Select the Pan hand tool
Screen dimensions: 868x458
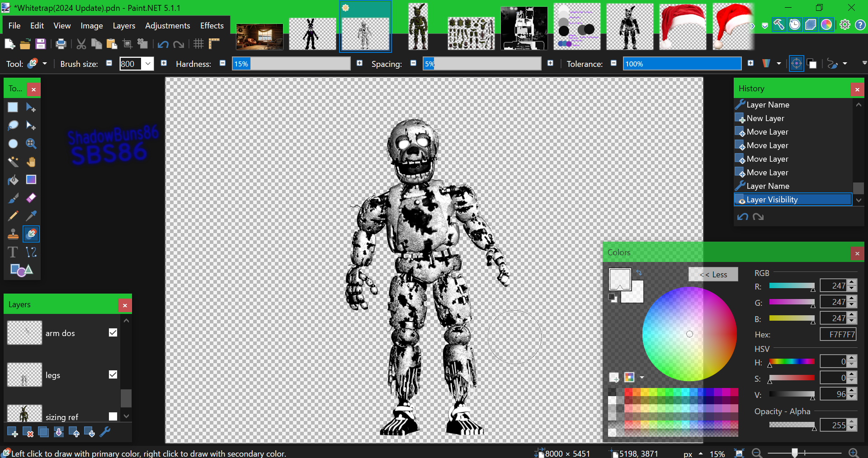pyautogui.click(x=31, y=162)
